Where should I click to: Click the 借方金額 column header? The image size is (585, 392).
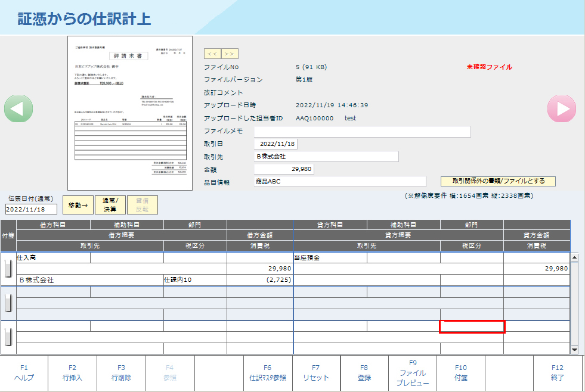point(260,235)
